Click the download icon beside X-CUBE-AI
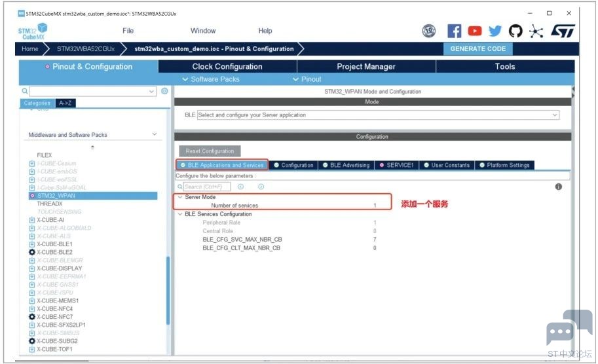This screenshot has width=598, height=364. [32, 220]
